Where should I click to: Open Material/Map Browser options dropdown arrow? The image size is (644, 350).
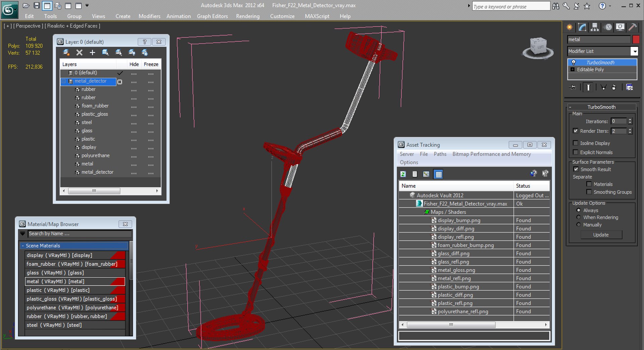(x=22, y=234)
